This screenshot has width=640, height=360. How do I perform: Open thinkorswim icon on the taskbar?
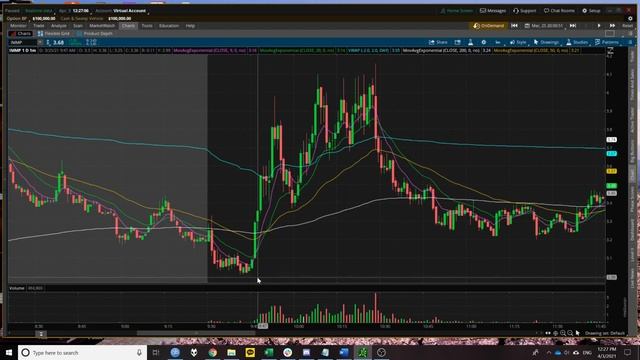[x=363, y=352]
